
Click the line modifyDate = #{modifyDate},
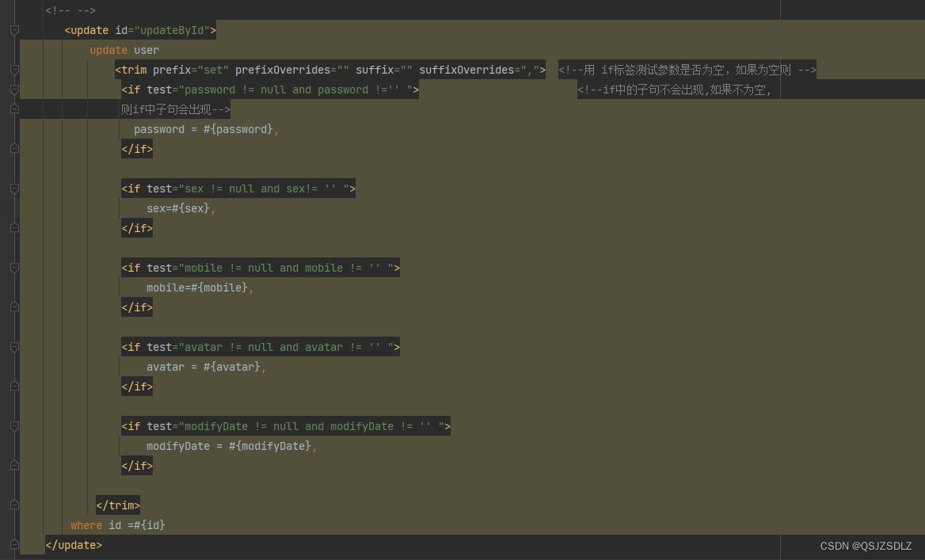[x=232, y=446]
